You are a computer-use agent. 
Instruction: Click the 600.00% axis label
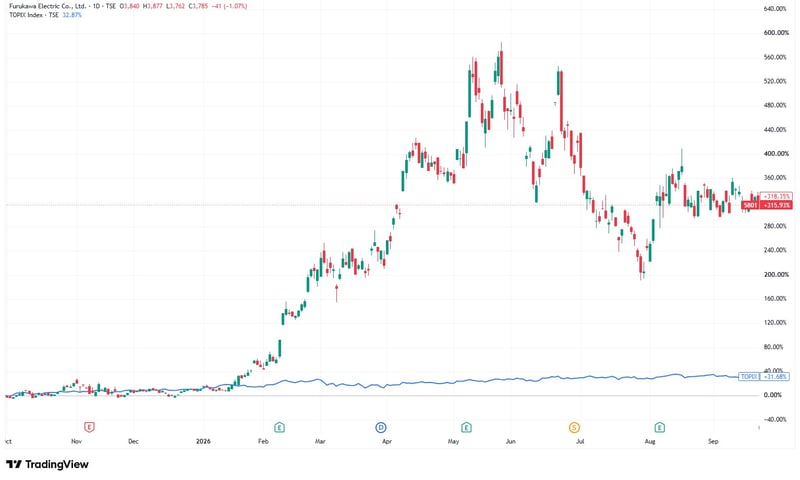coord(775,33)
